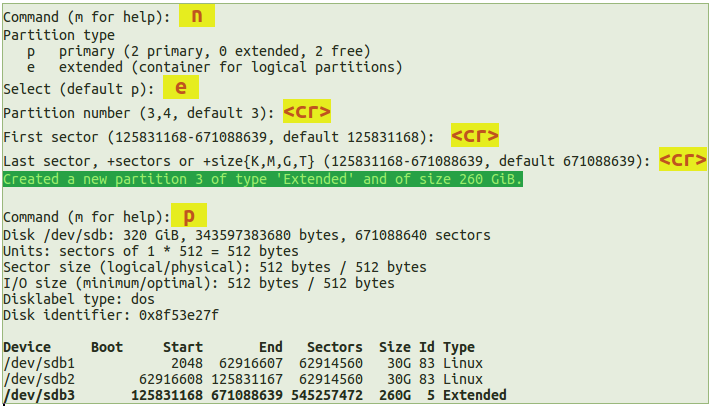Click the '<cr>' after First sector prompt

(x=474, y=135)
